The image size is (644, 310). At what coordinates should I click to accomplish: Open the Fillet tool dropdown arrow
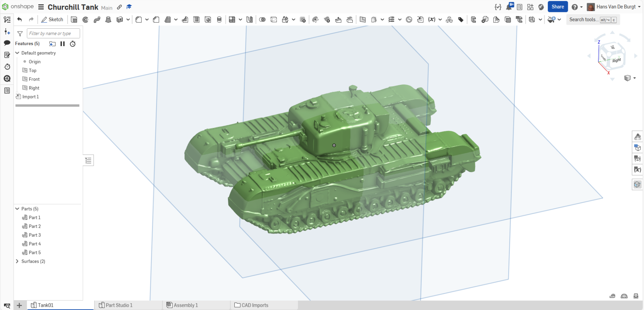(147, 20)
